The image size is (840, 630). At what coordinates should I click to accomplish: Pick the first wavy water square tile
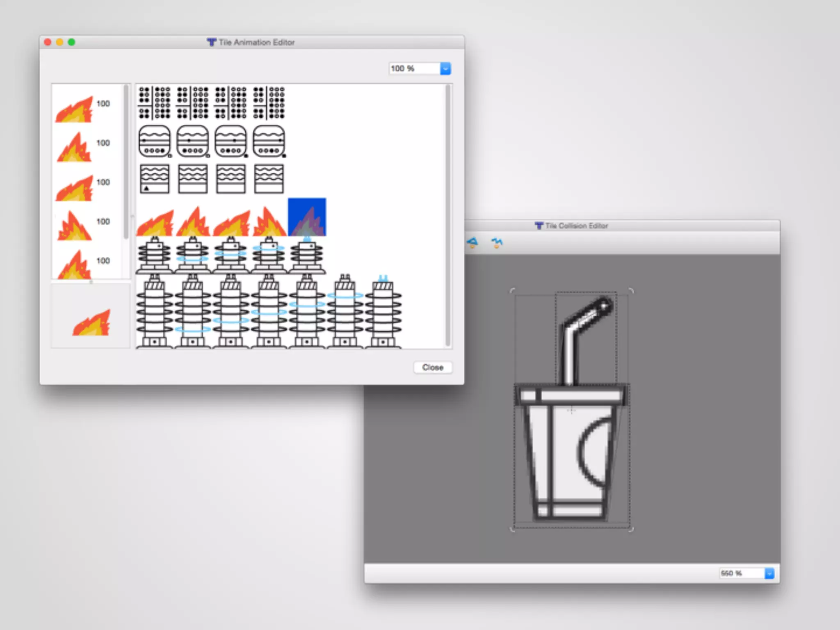(154, 179)
